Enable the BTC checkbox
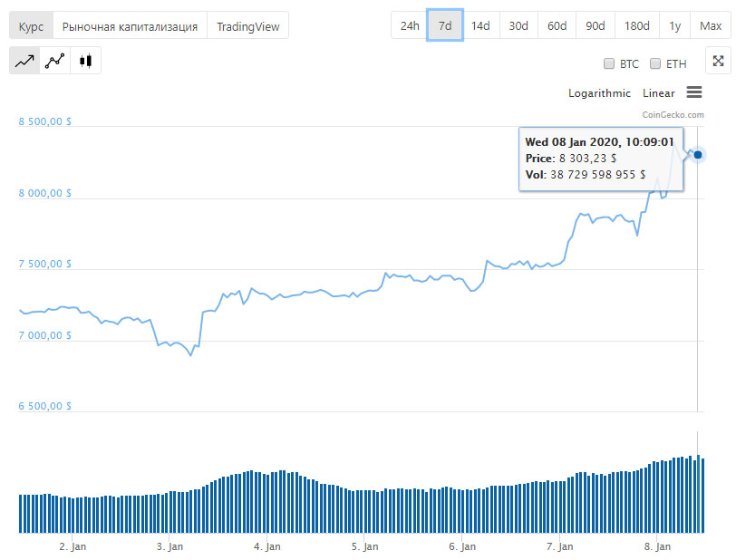The width and height of the screenshot is (736, 560). click(x=609, y=64)
